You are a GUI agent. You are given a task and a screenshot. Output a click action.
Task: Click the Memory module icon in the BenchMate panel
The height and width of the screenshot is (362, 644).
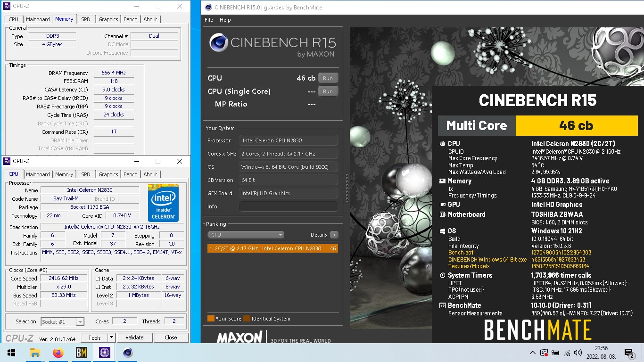click(x=442, y=181)
